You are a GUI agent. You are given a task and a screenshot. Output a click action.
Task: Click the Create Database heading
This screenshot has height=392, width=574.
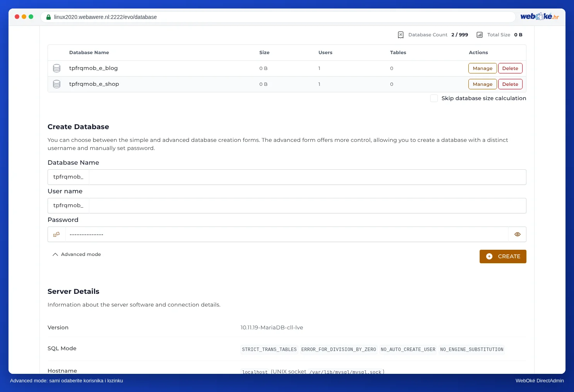click(x=78, y=127)
